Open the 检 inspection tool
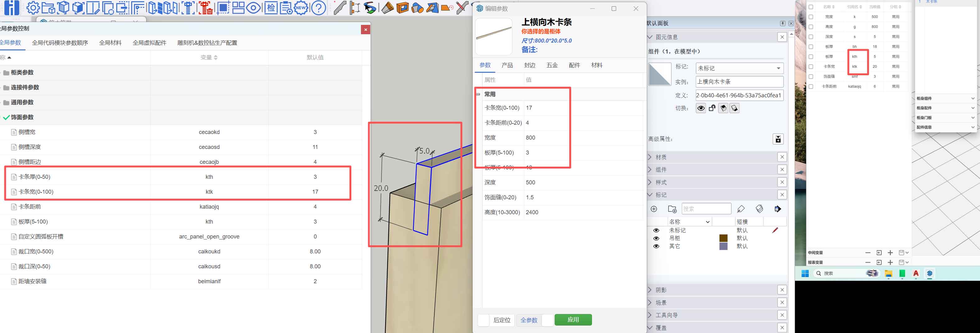 (271, 8)
